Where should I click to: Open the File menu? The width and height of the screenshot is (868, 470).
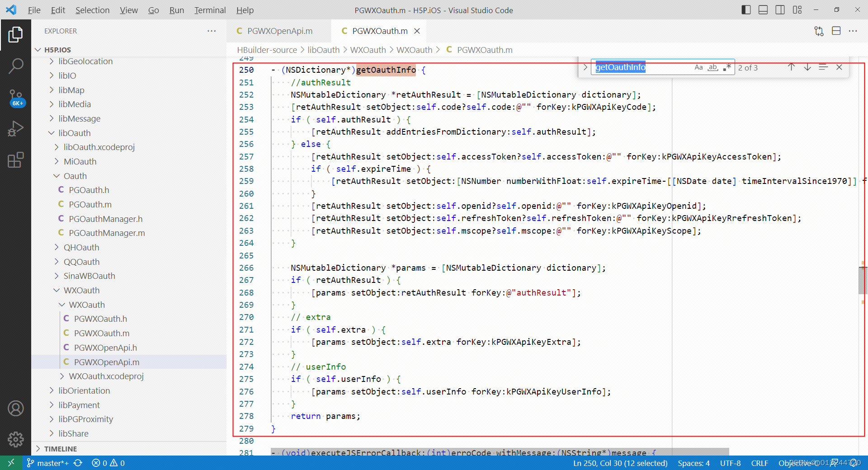pos(34,10)
